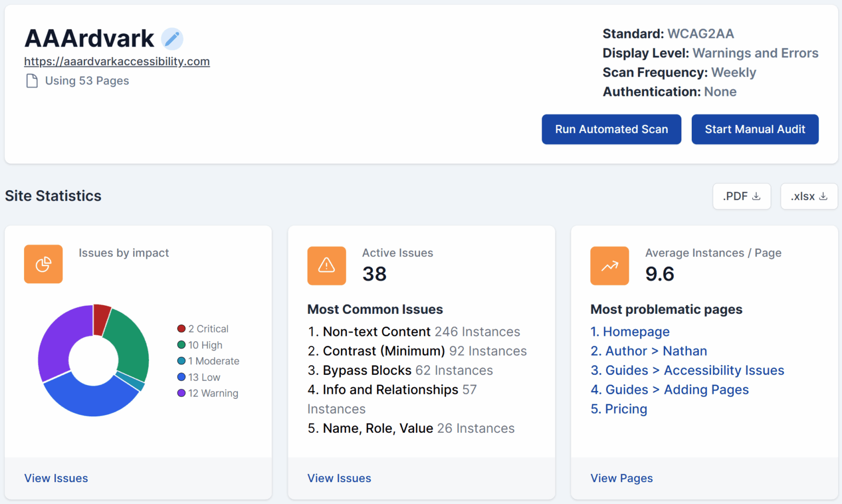Open Guides > Accessibility Issues page
Image resolution: width=842 pixels, height=504 pixels.
(693, 370)
